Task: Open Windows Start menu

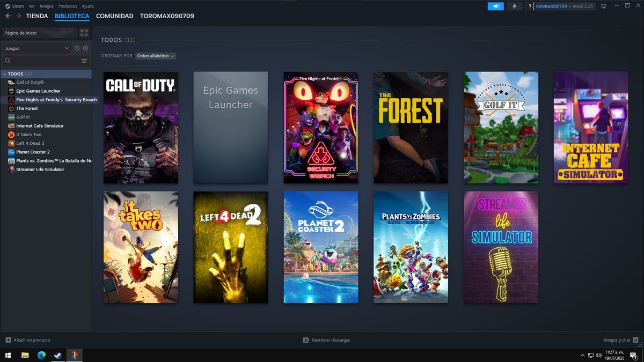Action: tap(8, 355)
